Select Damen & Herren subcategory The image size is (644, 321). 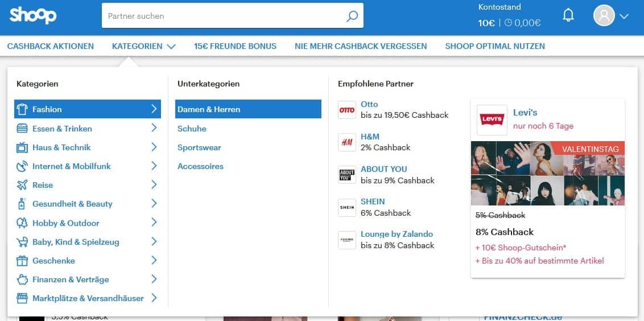point(248,109)
